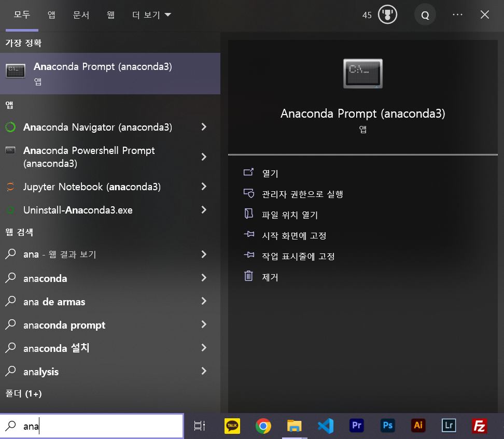Image resolution: width=504 pixels, height=439 pixels.
Task: Open the three-dot options menu
Action: pyautogui.click(x=457, y=15)
